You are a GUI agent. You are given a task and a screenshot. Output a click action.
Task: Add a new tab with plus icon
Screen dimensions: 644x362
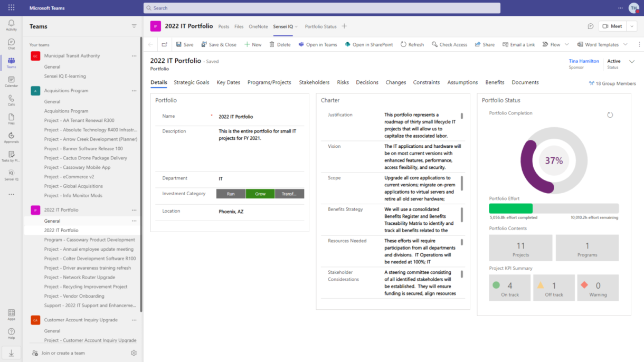pos(344,26)
